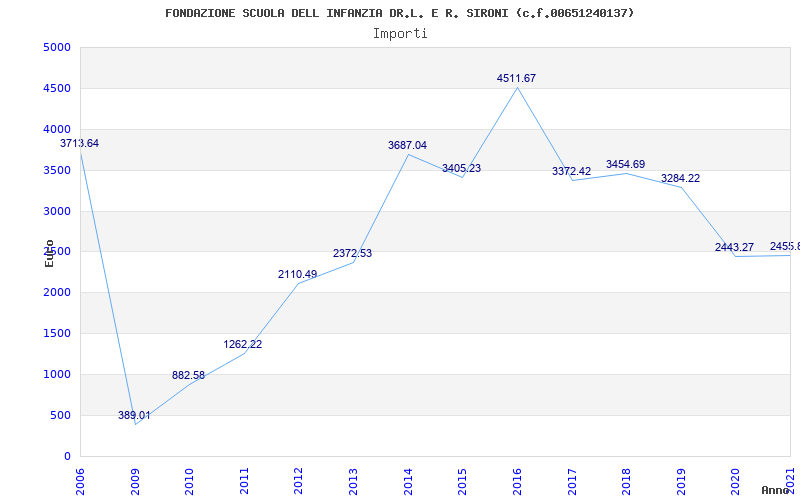Click the Anno axis label
Viewport: 800px width, 500px height.
(x=776, y=491)
